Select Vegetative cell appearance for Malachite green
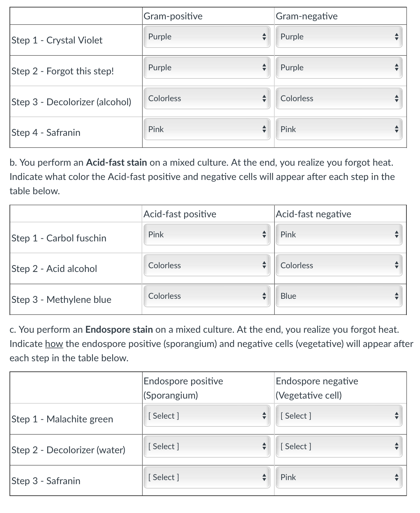Screen dimensions: 420x513 tap(339, 416)
